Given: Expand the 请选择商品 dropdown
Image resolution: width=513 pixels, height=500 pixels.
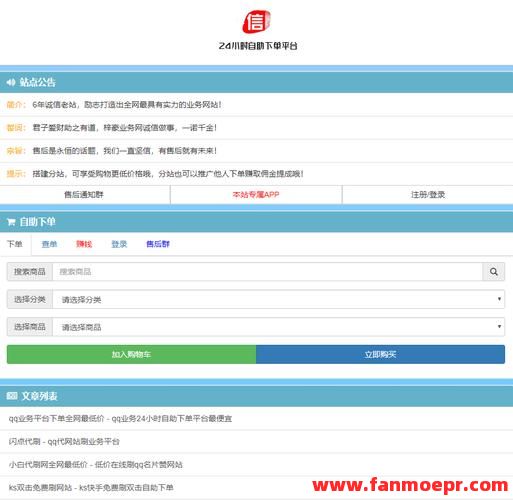Looking at the screenshot, I should [278, 327].
